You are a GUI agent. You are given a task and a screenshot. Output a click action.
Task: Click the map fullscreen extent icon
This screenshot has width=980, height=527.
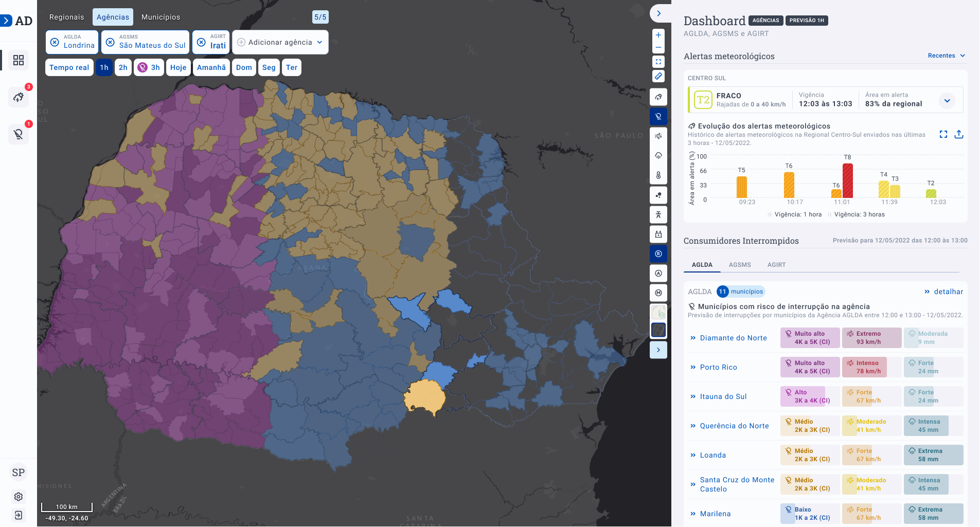pyautogui.click(x=658, y=62)
